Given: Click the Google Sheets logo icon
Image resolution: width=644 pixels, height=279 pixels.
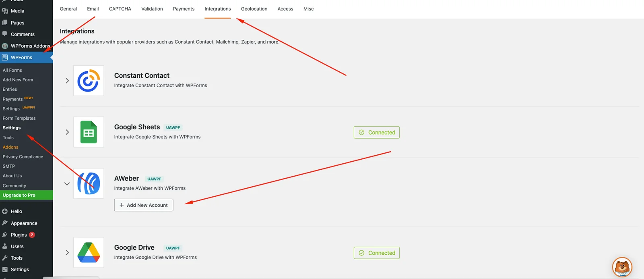Looking at the screenshot, I should click(89, 132).
